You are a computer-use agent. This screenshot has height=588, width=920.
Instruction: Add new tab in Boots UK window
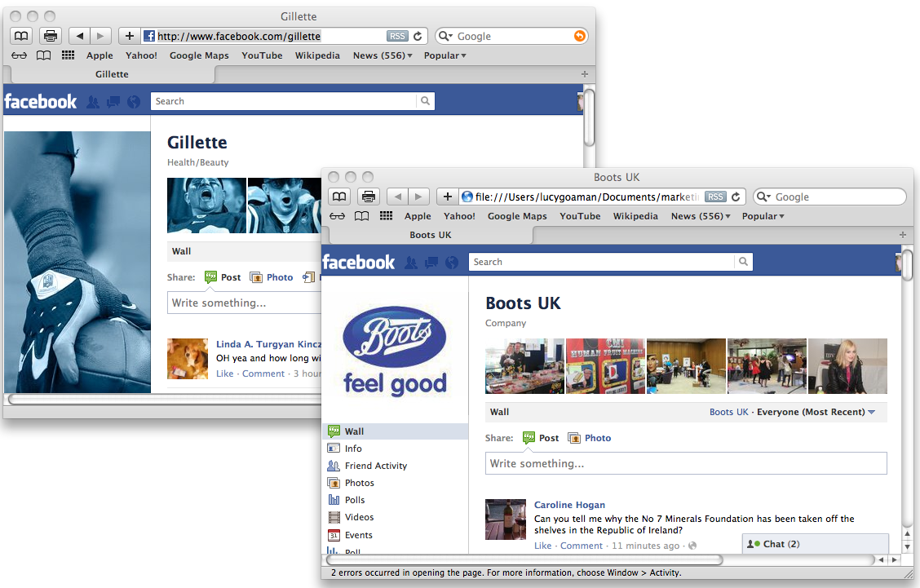902,235
